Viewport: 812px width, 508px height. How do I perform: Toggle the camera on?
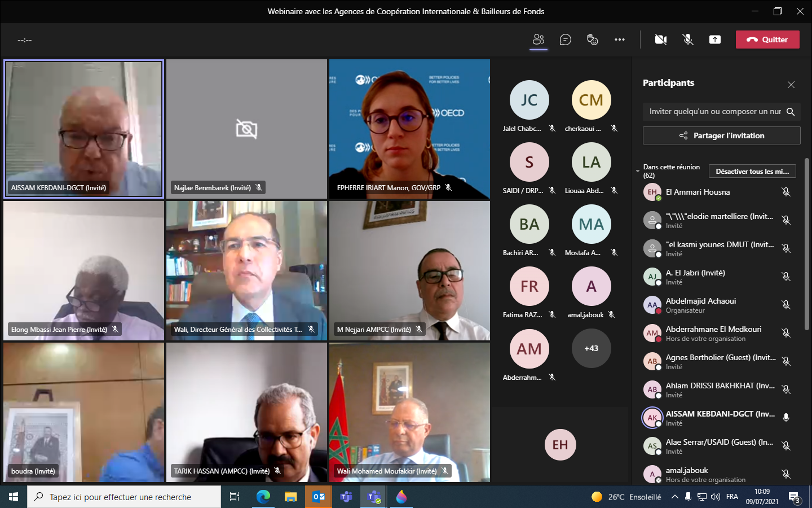(x=661, y=40)
